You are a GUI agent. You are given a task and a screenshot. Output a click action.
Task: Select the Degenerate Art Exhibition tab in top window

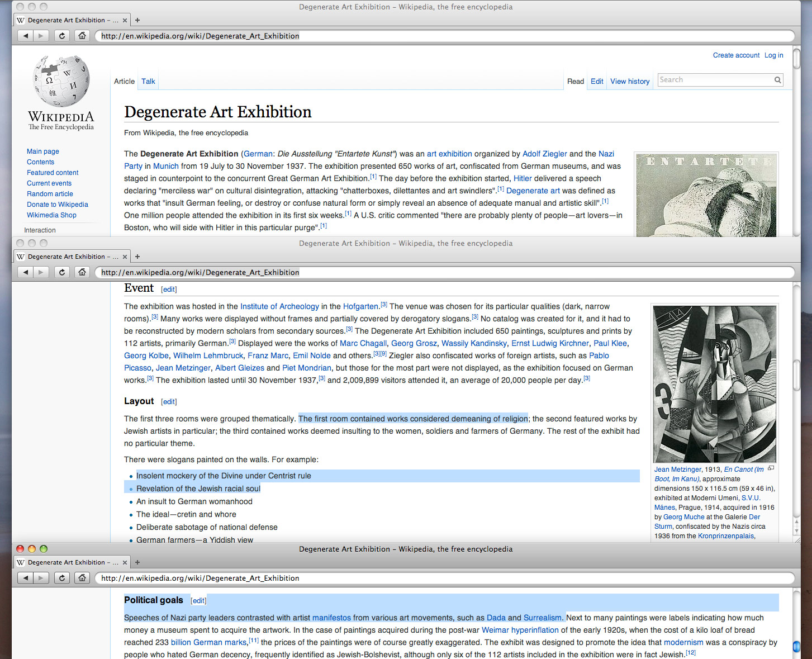tap(73, 20)
